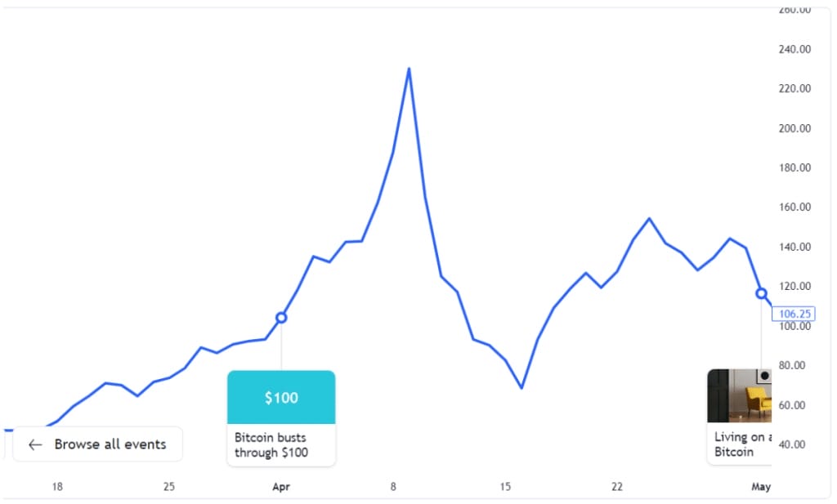837x504 pixels.
Task: Select the May event marker on the price line
Action: [x=761, y=293]
